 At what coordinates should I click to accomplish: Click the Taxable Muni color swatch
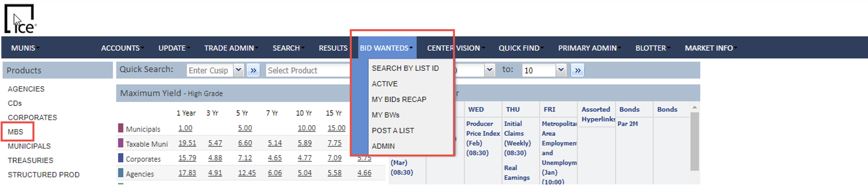click(x=121, y=143)
